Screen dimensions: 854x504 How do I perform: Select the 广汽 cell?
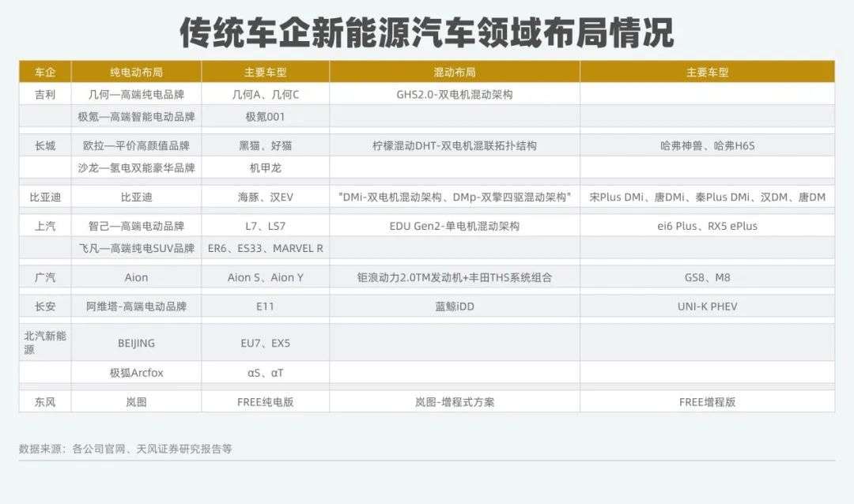(x=45, y=277)
